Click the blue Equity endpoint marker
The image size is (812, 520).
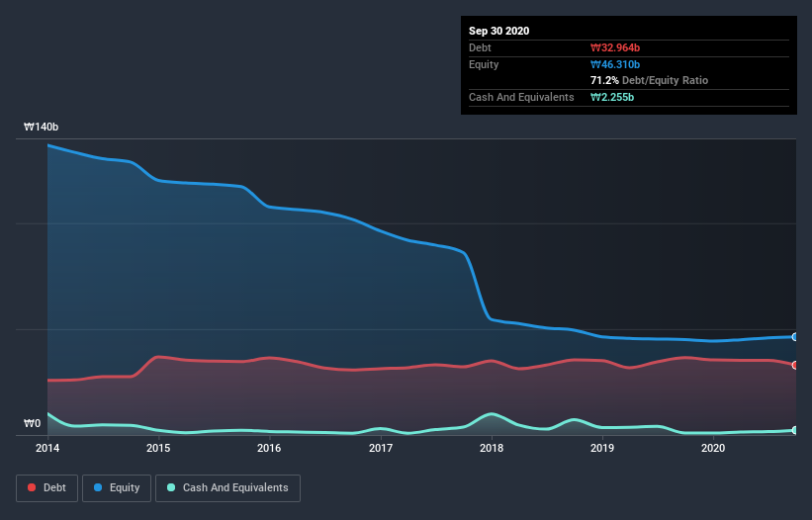pos(795,337)
